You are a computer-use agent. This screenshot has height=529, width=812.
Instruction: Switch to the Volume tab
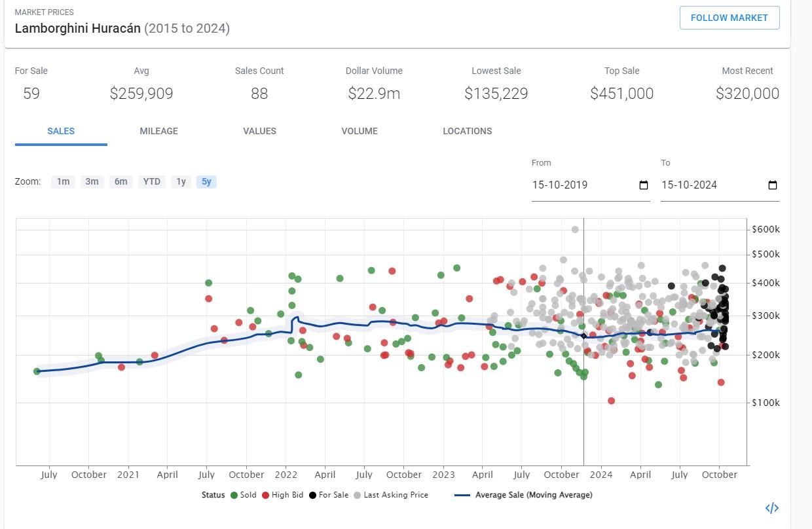coord(360,131)
